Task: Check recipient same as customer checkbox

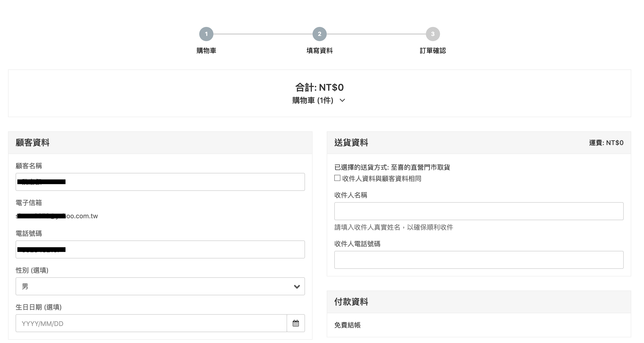Action: [x=337, y=178]
